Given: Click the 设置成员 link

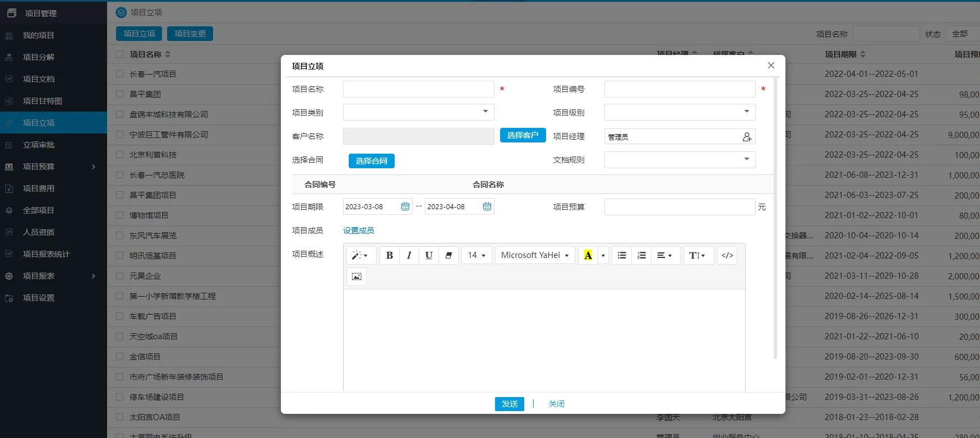Looking at the screenshot, I should click(358, 230).
